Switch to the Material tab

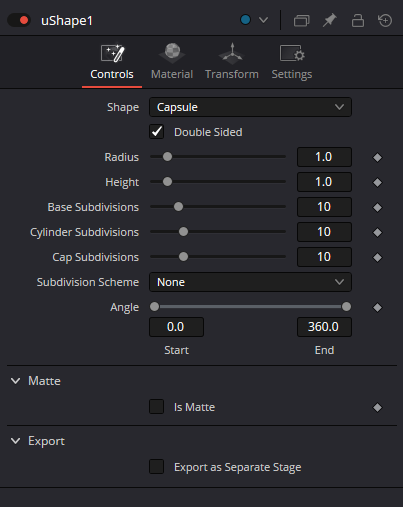(172, 62)
